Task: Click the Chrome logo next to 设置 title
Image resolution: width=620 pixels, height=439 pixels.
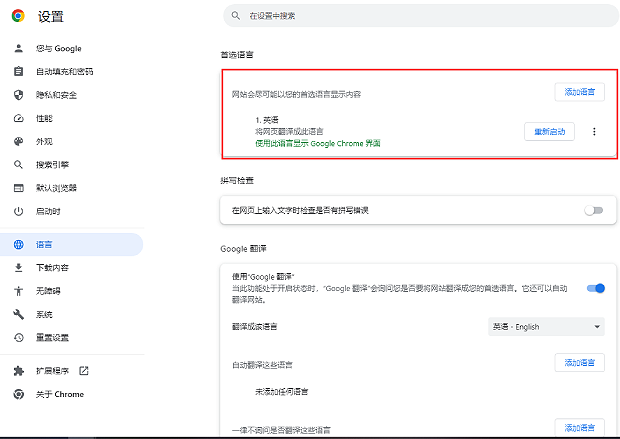Action: (18, 17)
